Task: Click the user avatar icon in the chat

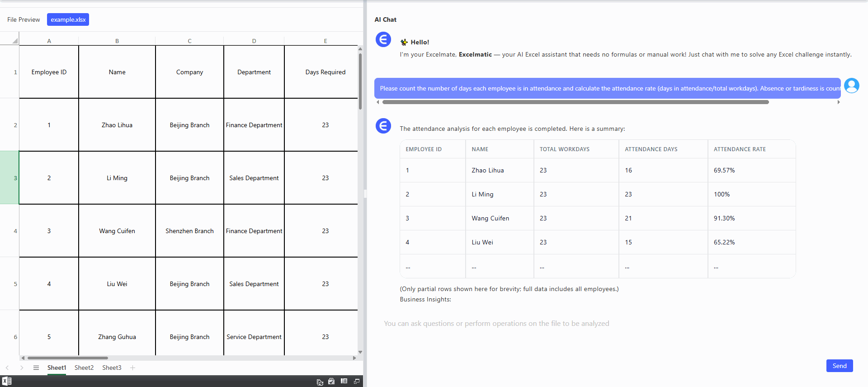Action: click(851, 86)
